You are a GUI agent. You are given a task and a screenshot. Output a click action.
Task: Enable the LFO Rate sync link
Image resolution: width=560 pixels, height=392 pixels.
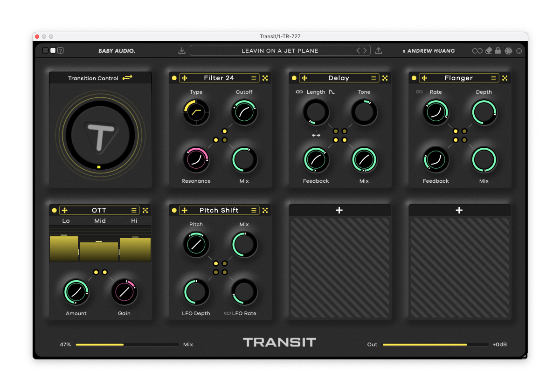click(x=227, y=313)
